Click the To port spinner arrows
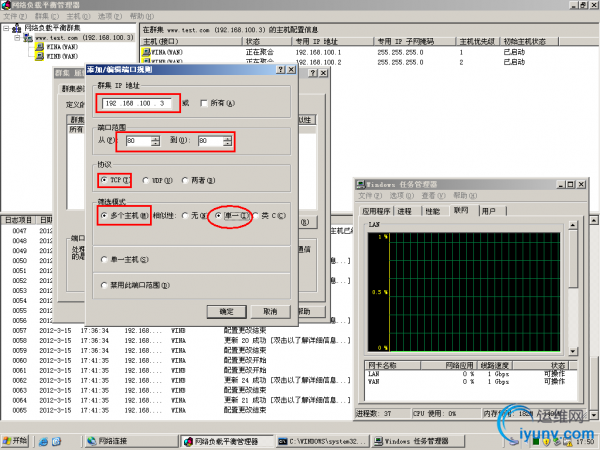This screenshot has width=600, height=450. point(227,141)
